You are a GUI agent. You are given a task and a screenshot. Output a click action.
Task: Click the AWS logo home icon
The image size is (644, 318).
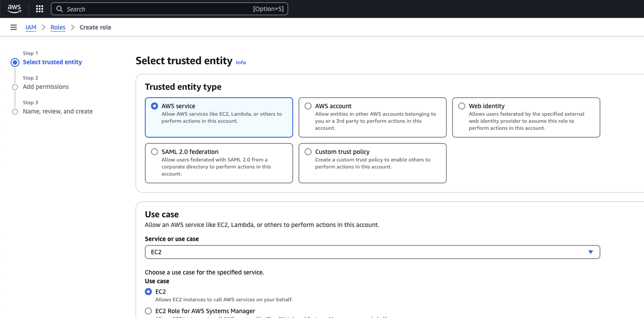[x=14, y=9]
